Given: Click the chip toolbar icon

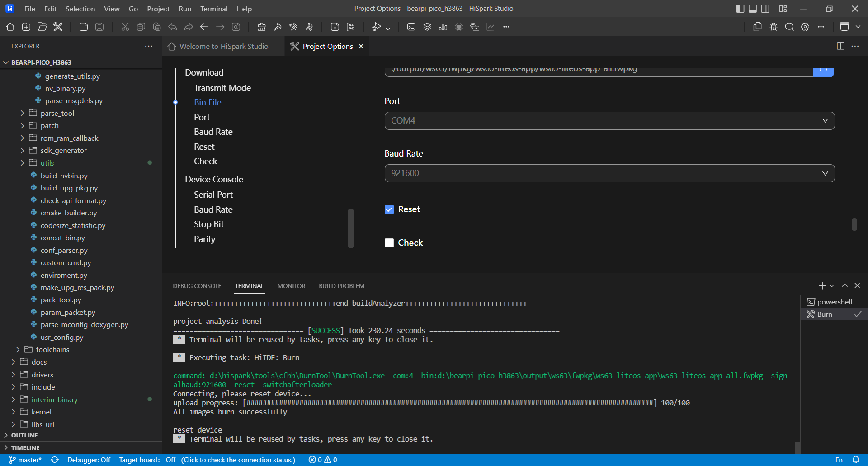Looking at the screenshot, I should pyautogui.click(x=459, y=27).
